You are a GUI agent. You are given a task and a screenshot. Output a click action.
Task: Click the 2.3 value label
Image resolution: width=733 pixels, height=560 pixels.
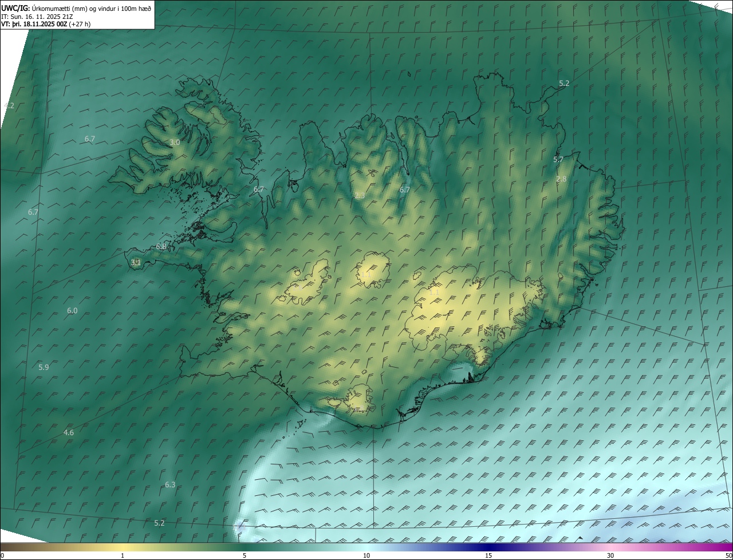pyautogui.click(x=360, y=196)
